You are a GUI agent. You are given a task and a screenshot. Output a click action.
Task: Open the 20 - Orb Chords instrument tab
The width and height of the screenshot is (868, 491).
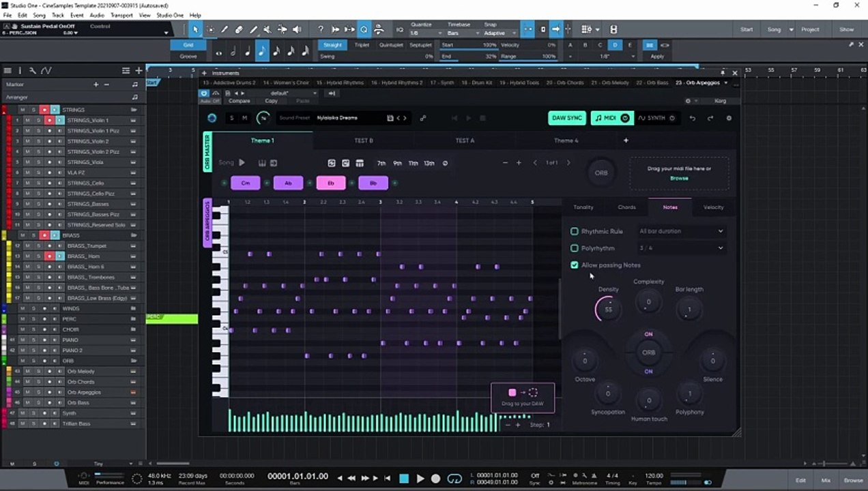(566, 83)
